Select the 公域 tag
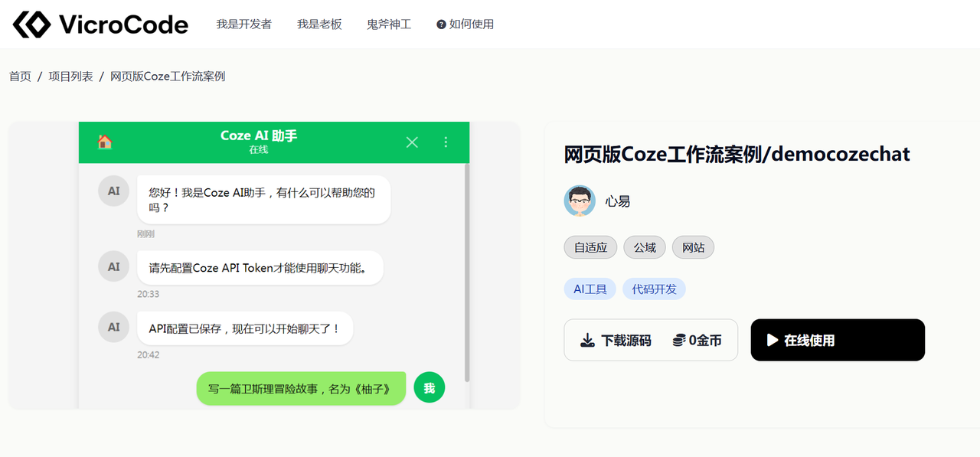Image resolution: width=980 pixels, height=457 pixels. pyautogui.click(x=645, y=247)
